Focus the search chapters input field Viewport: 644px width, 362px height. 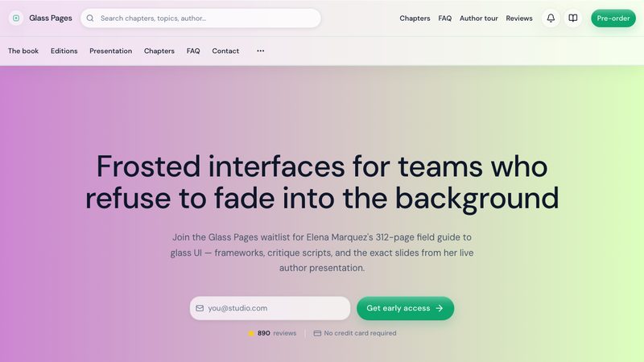(x=200, y=18)
